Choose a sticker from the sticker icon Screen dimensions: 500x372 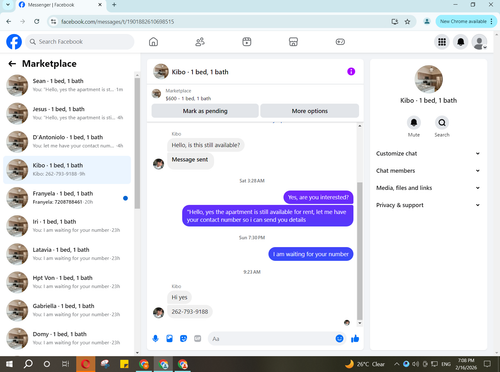coord(183,339)
